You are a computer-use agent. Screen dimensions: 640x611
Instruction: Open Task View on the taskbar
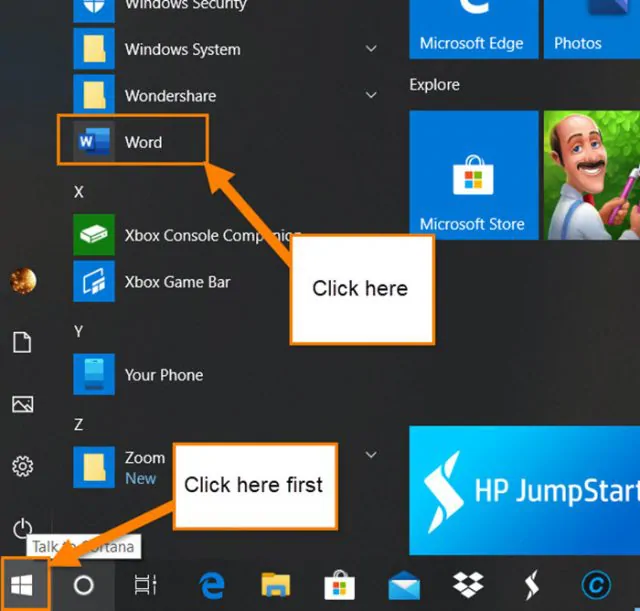click(145, 585)
